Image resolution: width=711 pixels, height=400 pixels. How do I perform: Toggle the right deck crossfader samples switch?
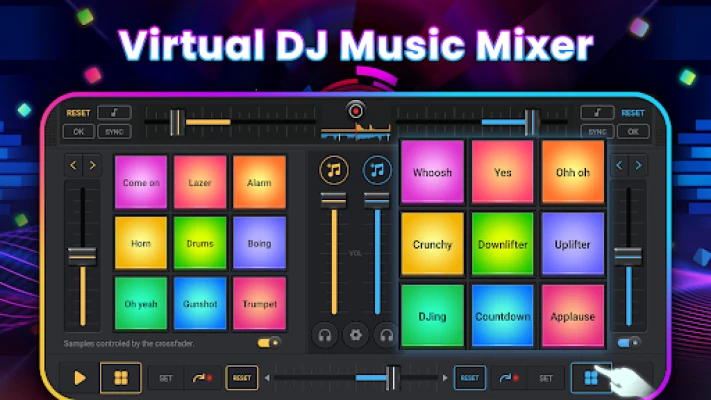pos(628,343)
